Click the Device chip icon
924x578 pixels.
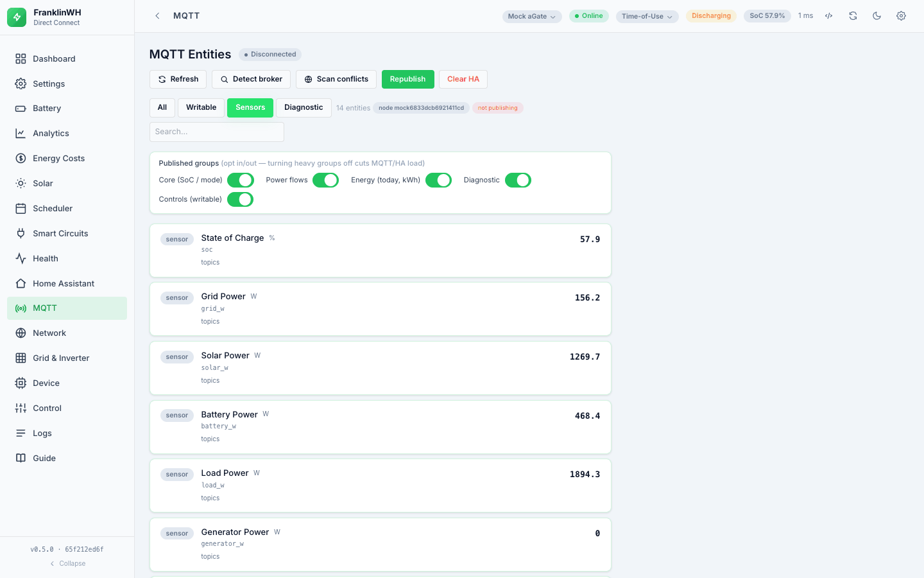[x=21, y=383]
